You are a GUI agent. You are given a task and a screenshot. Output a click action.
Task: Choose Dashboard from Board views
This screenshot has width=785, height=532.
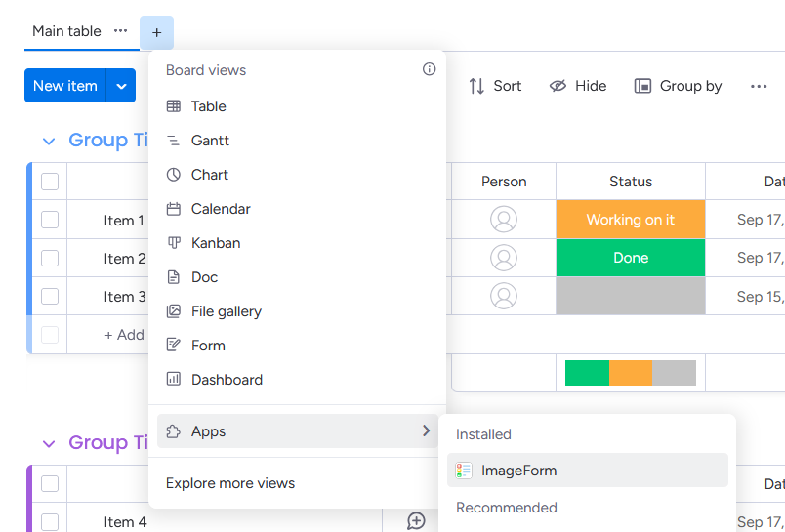click(x=298, y=380)
